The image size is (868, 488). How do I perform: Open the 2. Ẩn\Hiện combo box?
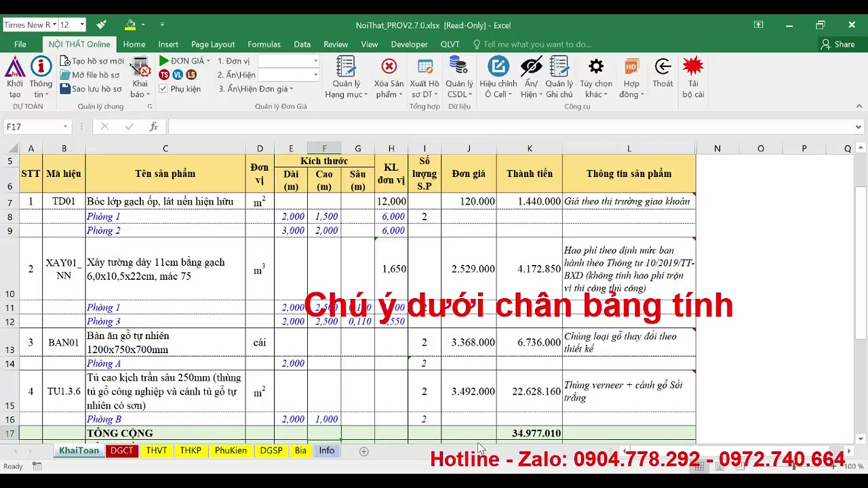(x=289, y=75)
